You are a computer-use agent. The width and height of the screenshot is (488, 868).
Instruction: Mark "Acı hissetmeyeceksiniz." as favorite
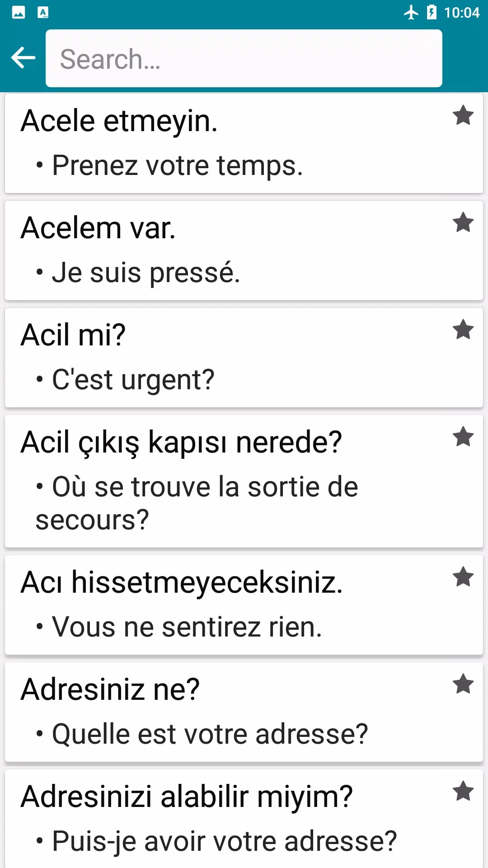(463, 577)
